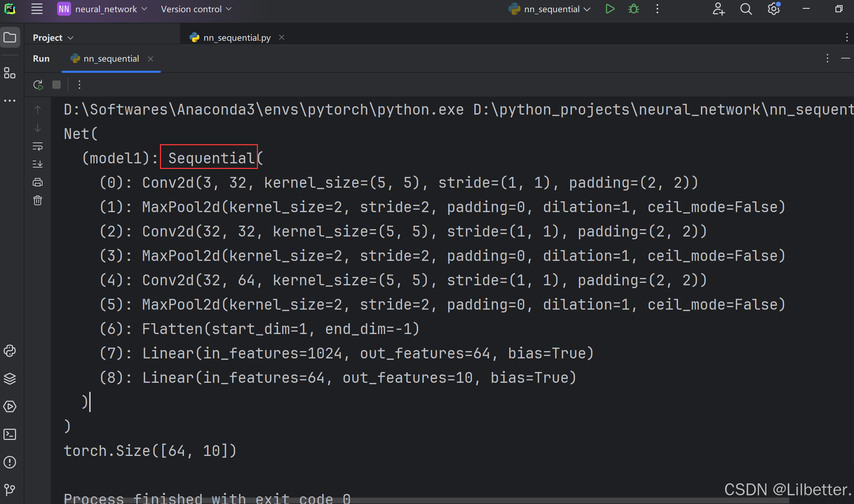Toggle soft-wrap in Run console
Image resolution: width=854 pixels, height=504 pixels.
[38, 146]
